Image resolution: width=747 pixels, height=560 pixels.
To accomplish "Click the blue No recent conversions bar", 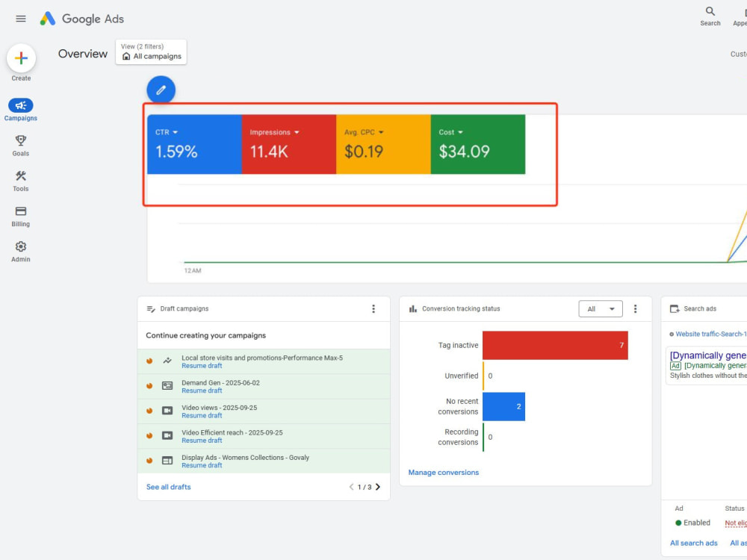I will tap(503, 407).
